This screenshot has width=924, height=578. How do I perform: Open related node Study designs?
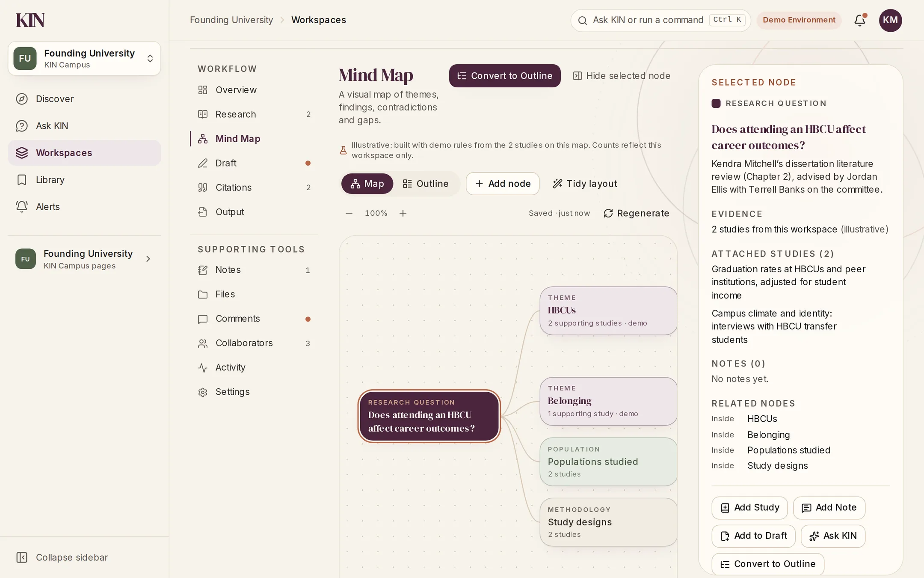click(777, 466)
